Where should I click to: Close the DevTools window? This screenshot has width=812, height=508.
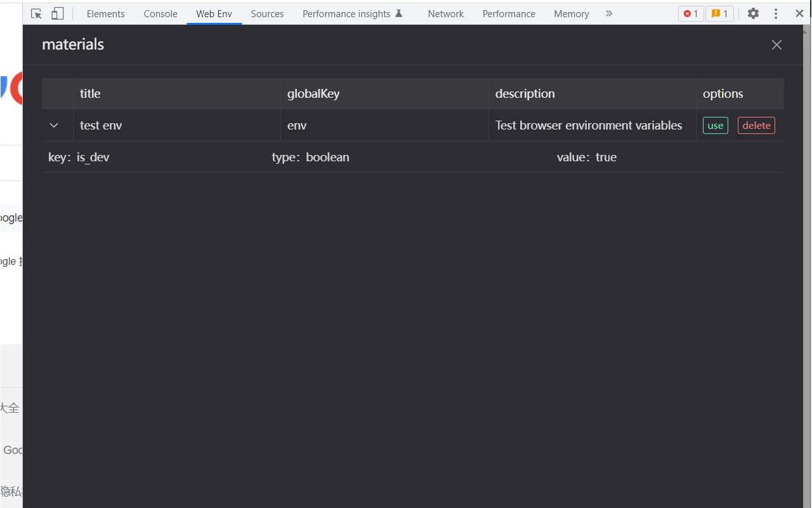[x=799, y=13]
